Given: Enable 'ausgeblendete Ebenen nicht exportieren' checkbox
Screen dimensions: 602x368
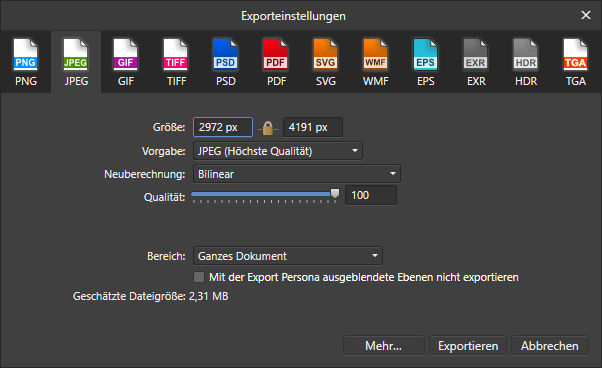Looking at the screenshot, I should [199, 277].
